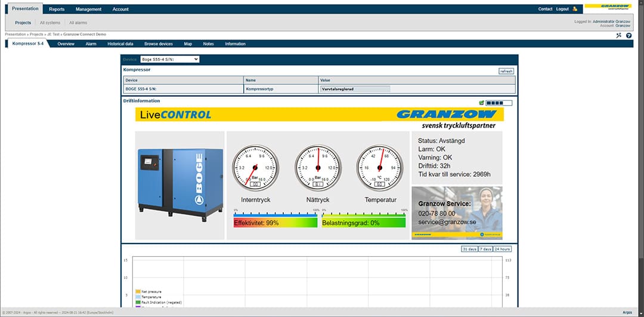644x317 pixels.
Task: Switch to the Historical data tab
Action: (x=120, y=44)
